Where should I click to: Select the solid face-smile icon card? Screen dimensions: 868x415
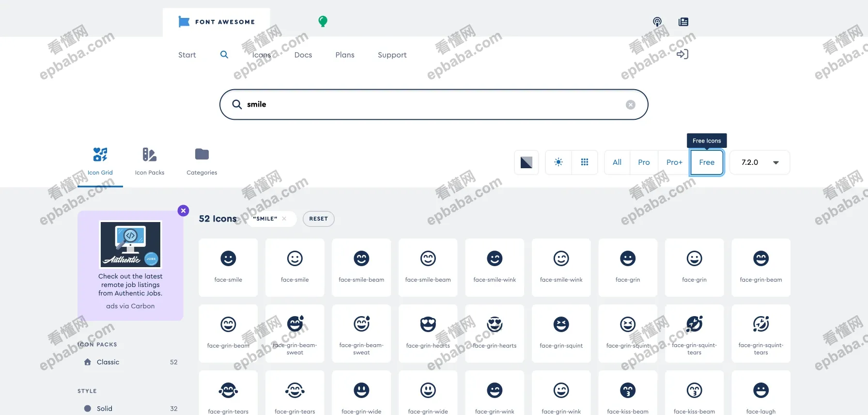(228, 267)
